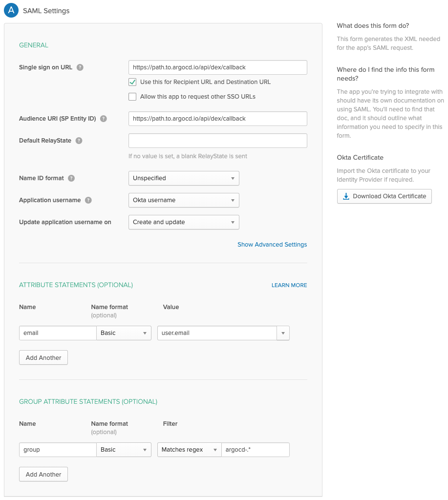Image resolution: width=448 pixels, height=500 pixels.
Task: Expand the Application username dropdown
Action: click(x=184, y=200)
